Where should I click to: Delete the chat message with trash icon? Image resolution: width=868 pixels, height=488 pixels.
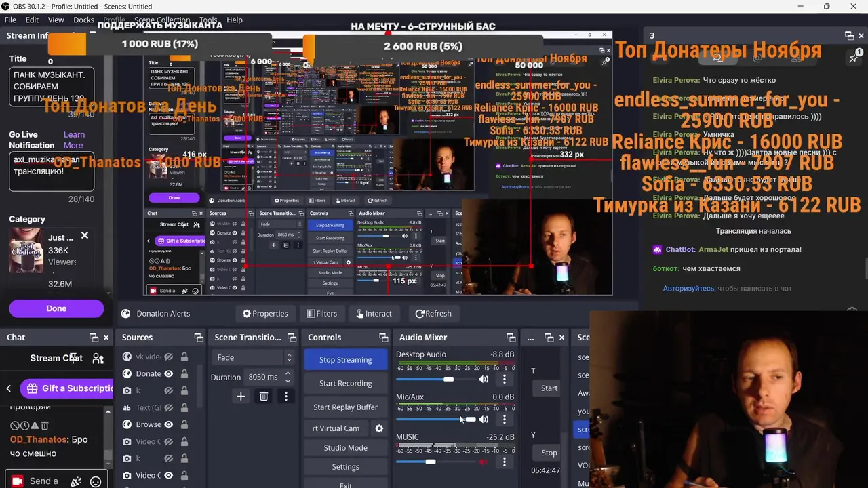(x=45, y=426)
